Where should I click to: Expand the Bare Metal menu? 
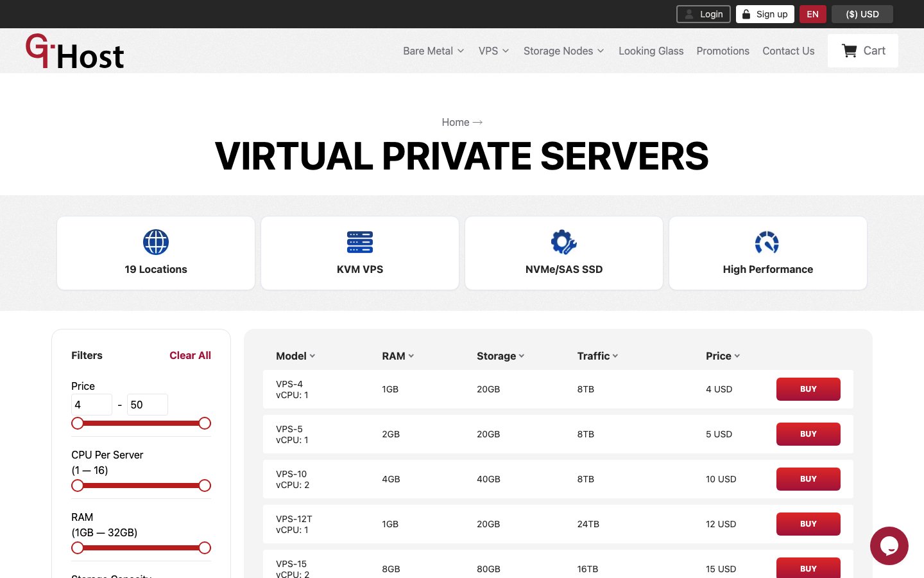tap(433, 51)
